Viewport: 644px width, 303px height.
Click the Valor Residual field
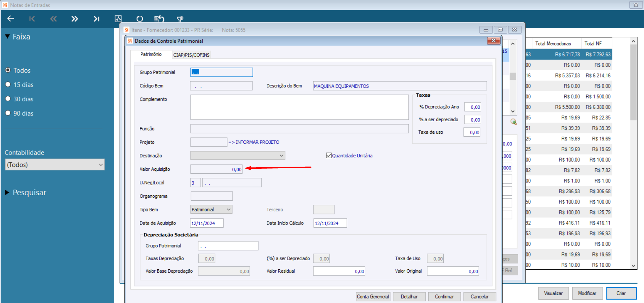[339, 271]
